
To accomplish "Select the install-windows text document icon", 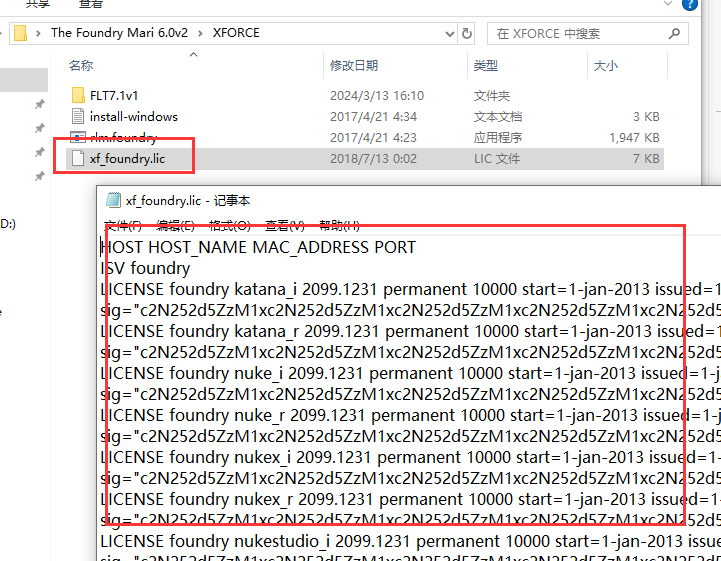I will 78,116.
